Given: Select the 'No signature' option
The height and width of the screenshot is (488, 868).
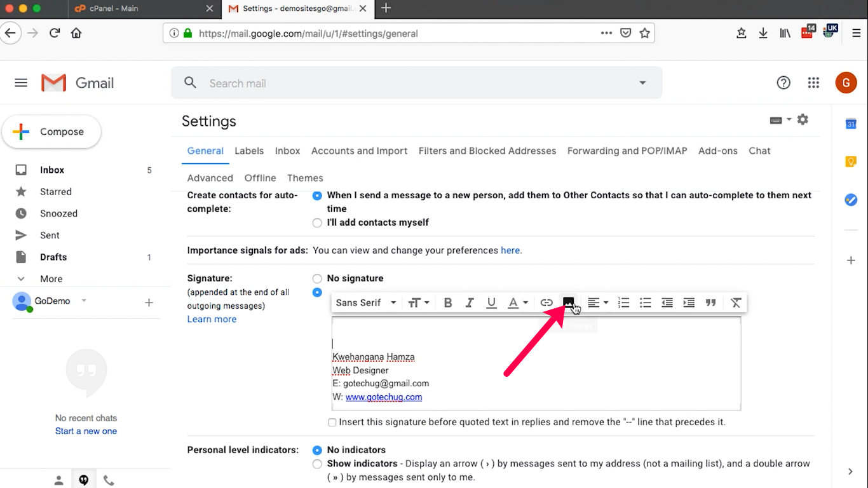Looking at the screenshot, I should click(x=317, y=278).
